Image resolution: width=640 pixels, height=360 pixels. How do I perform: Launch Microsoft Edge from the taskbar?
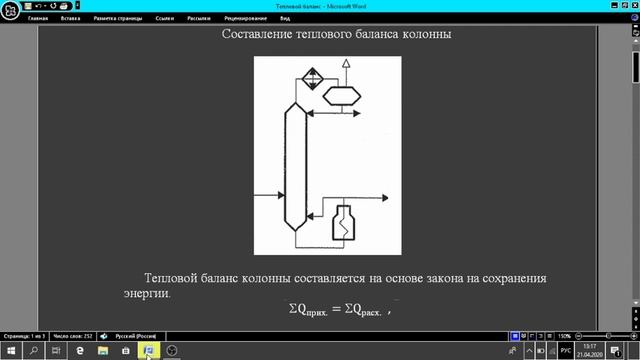pos(80,351)
